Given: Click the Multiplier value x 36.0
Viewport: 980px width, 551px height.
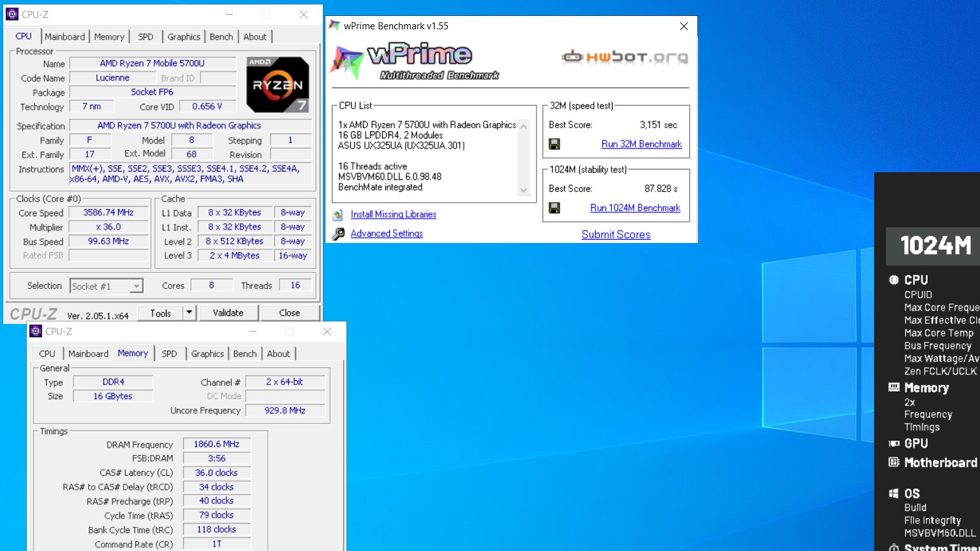Looking at the screenshot, I should (108, 227).
